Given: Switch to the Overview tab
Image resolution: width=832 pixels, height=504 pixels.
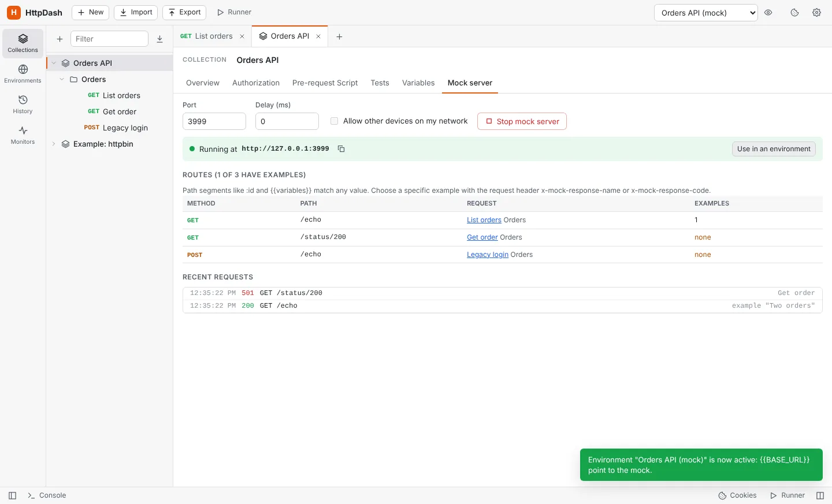Looking at the screenshot, I should (x=203, y=83).
